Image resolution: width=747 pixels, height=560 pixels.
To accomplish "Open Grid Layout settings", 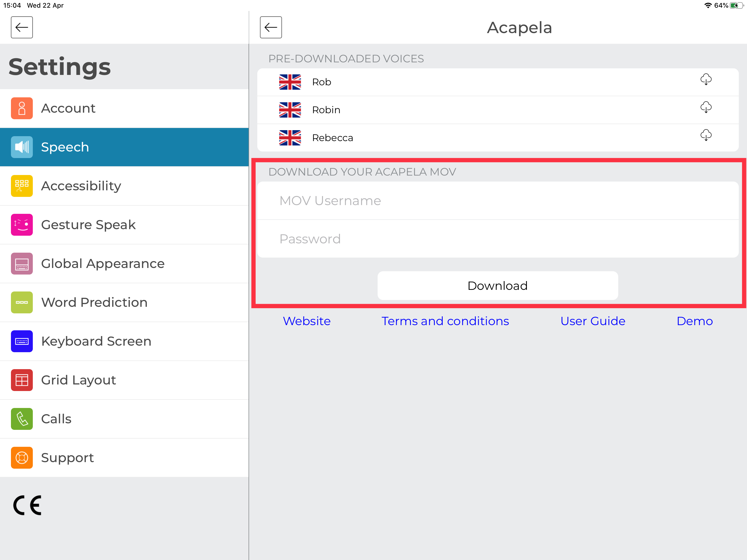I will click(x=124, y=380).
